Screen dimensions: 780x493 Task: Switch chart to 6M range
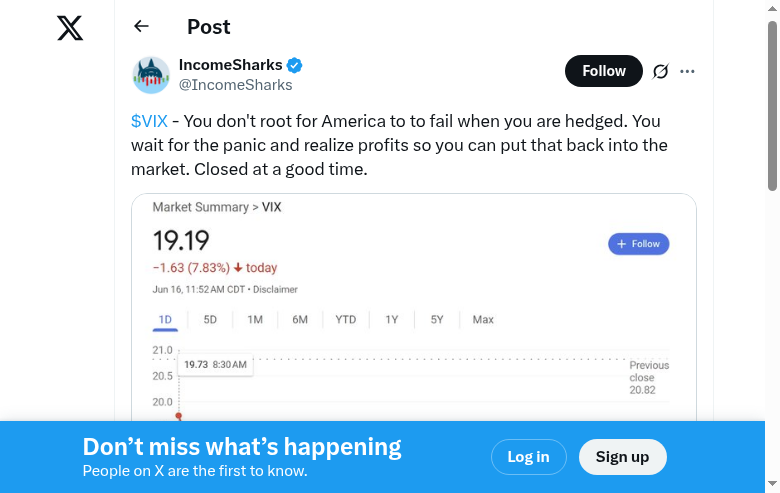point(300,320)
